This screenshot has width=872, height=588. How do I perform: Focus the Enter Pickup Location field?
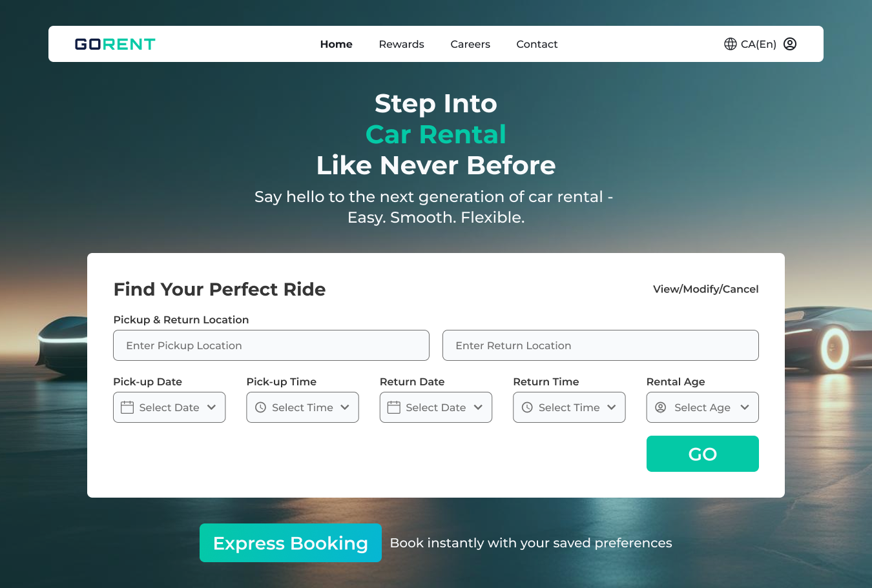click(271, 345)
